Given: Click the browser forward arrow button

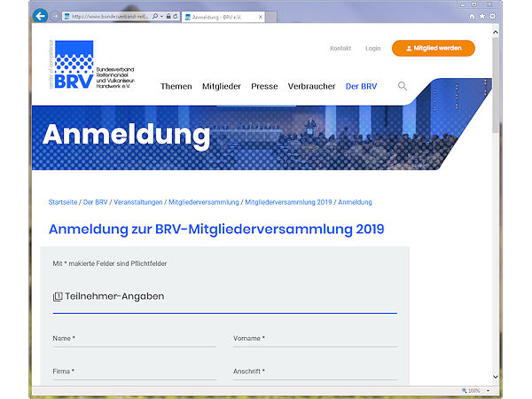Looking at the screenshot, I should click(x=54, y=16).
